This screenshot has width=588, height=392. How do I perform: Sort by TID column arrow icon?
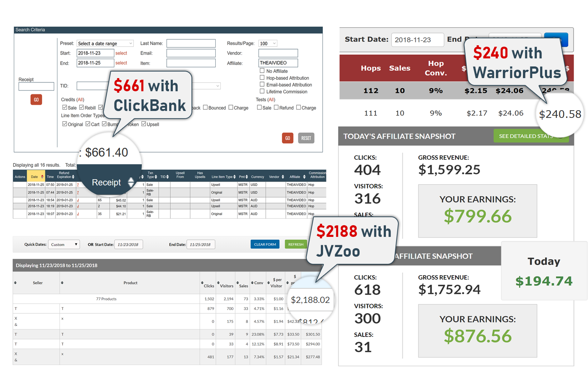tap(167, 177)
